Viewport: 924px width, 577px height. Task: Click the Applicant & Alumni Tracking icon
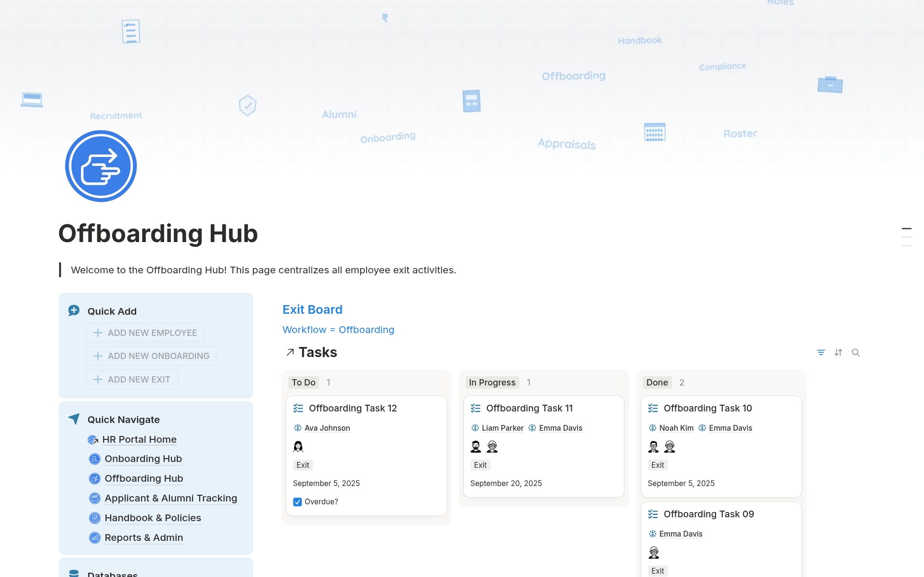[x=95, y=499]
